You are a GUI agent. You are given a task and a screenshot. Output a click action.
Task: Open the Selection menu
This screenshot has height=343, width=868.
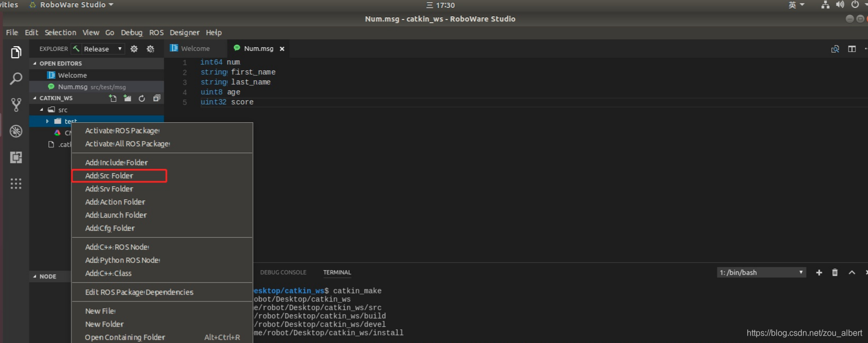(60, 33)
